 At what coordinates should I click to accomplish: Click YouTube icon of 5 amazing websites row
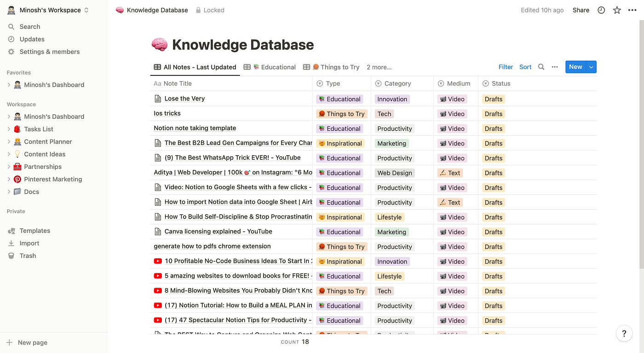(158, 276)
